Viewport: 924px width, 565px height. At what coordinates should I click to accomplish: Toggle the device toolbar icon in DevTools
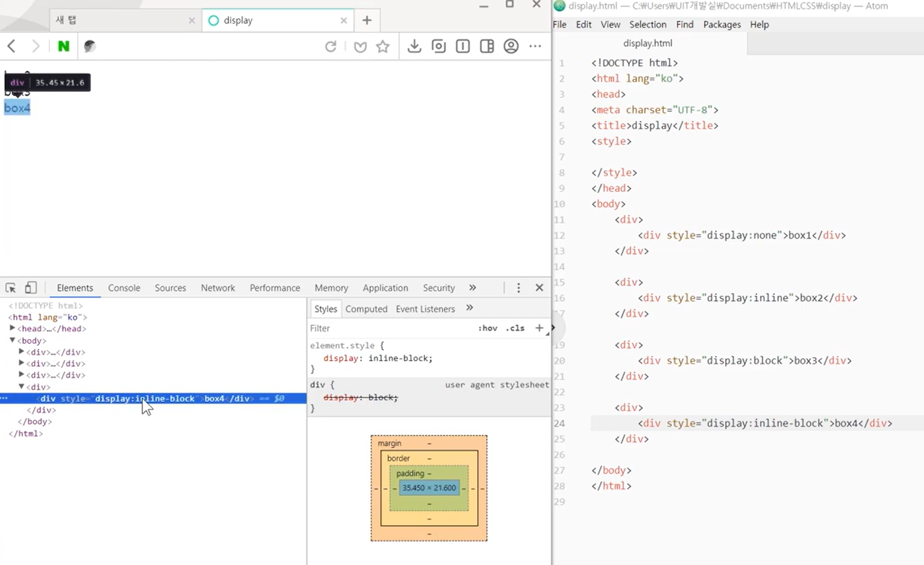[30, 288]
